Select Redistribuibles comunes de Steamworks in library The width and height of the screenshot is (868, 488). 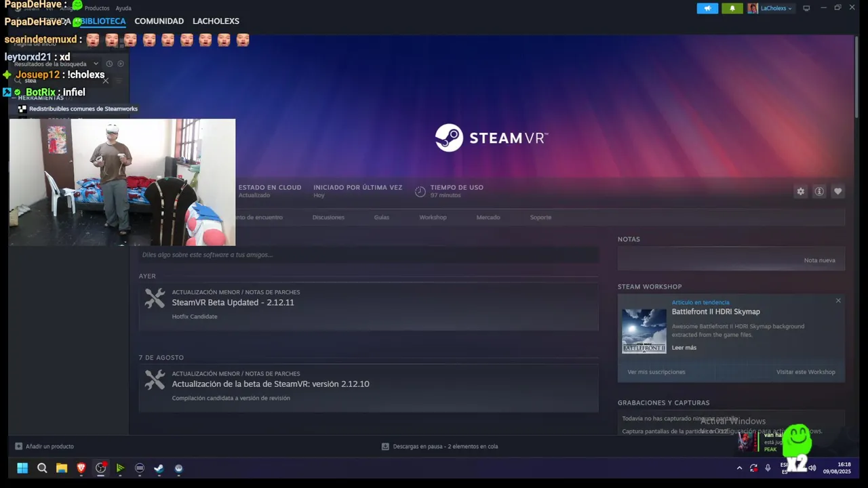[x=83, y=108]
